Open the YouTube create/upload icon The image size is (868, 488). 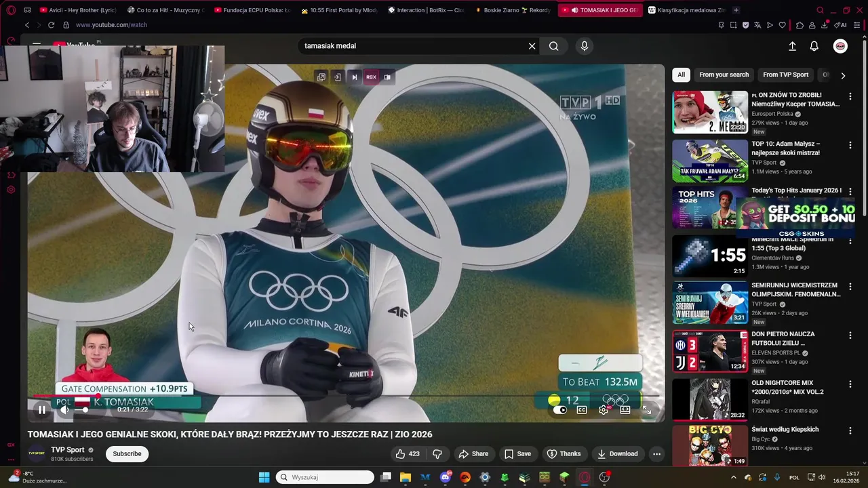point(792,46)
